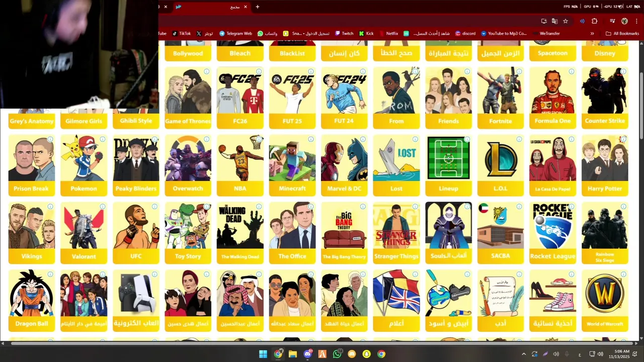The width and height of the screenshot is (644, 362).
Task: Select the Lineup category card
Action: click(448, 165)
